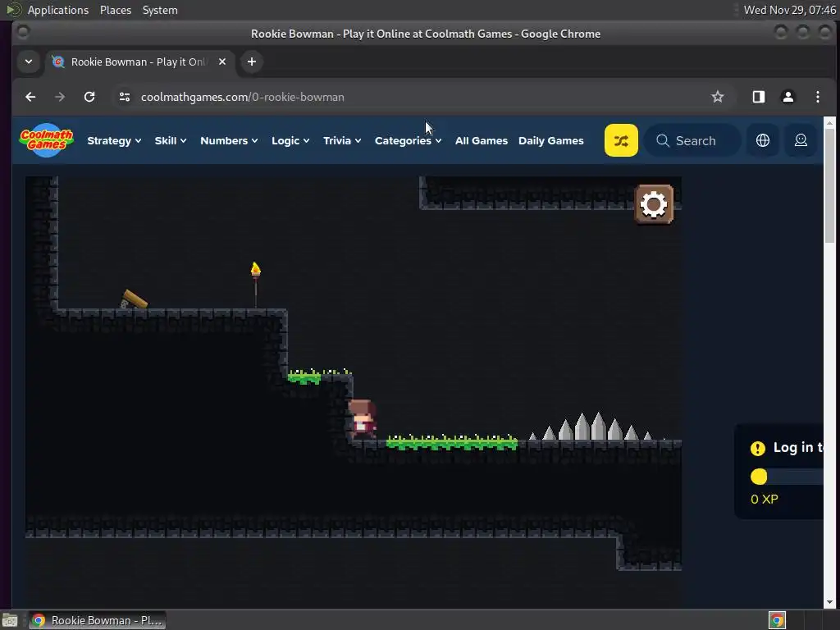
Task: Click the yellow warning icon by Log in
Action: [757, 449]
